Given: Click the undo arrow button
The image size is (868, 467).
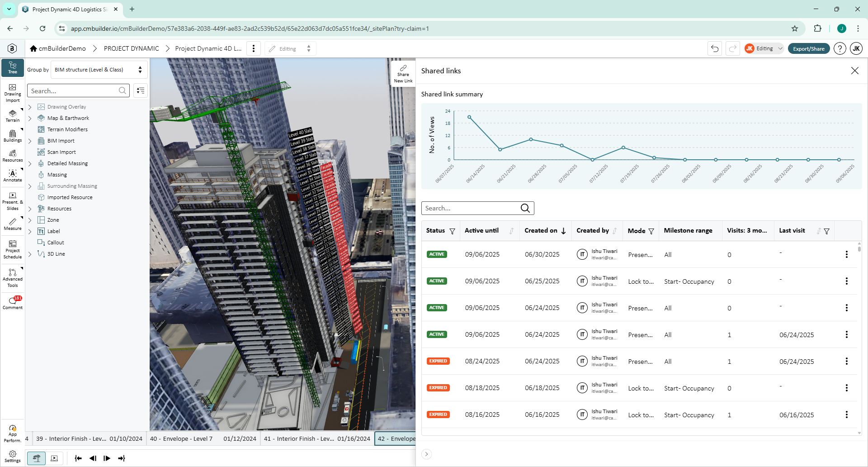Looking at the screenshot, I should [x=715, y=48].
